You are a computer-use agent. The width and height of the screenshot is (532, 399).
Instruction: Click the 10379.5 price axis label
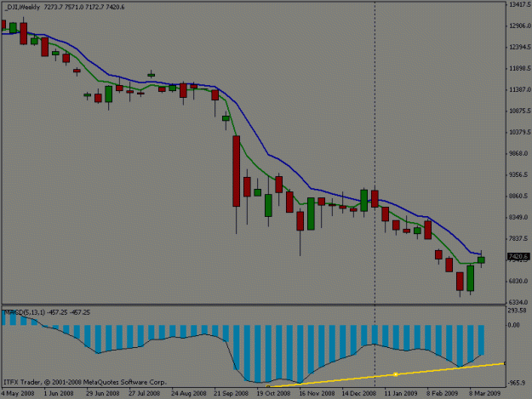tap(519, 132)
